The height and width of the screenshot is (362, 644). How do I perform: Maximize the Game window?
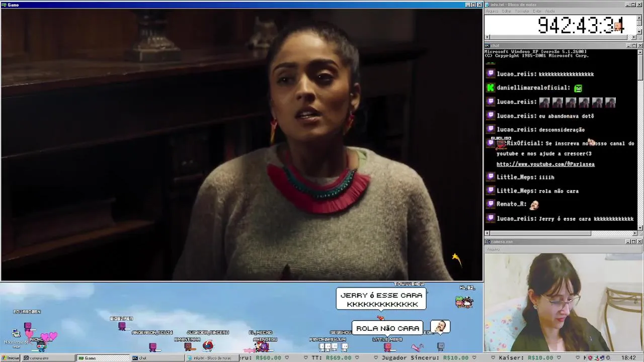pyautogui.click(x=473, y=5)
